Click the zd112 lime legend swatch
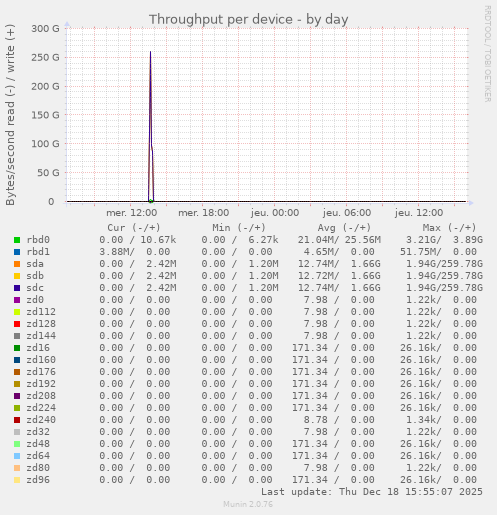 (x=17, y=312)
